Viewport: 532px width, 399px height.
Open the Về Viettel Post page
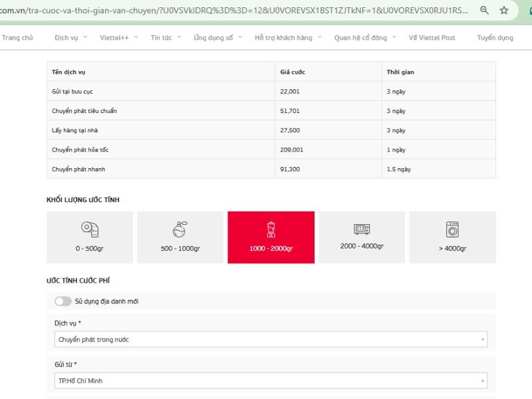[432, 38]
